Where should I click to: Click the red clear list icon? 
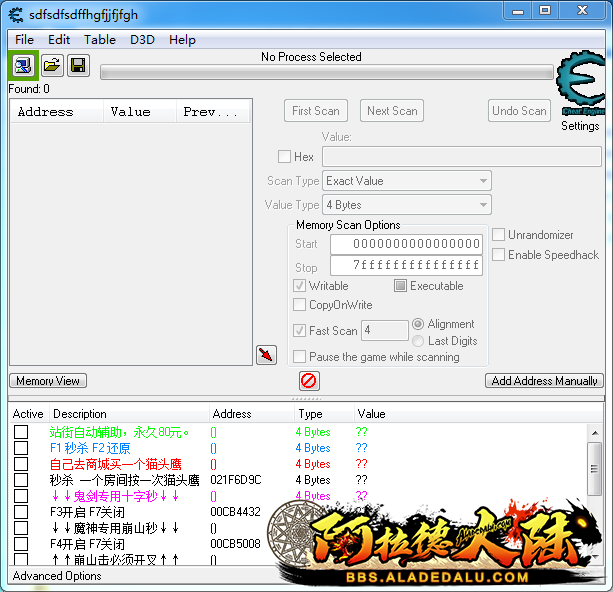click(x=309, y=381)
